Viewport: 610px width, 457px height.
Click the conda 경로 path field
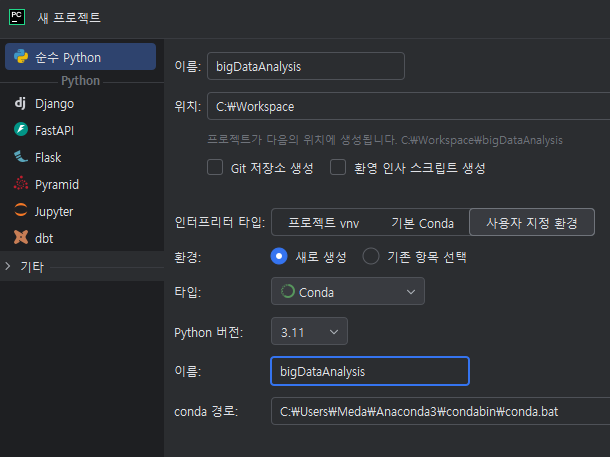click(440, 411)
